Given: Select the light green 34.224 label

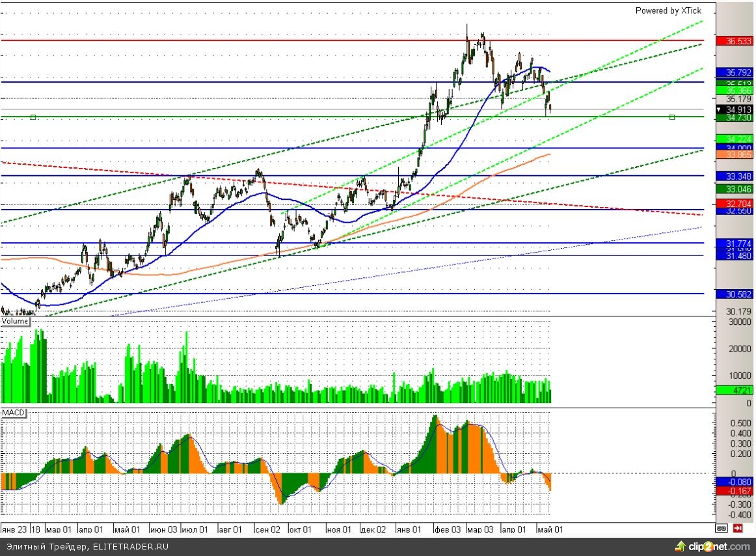Looking at the screenshot, I should point(735,139).
